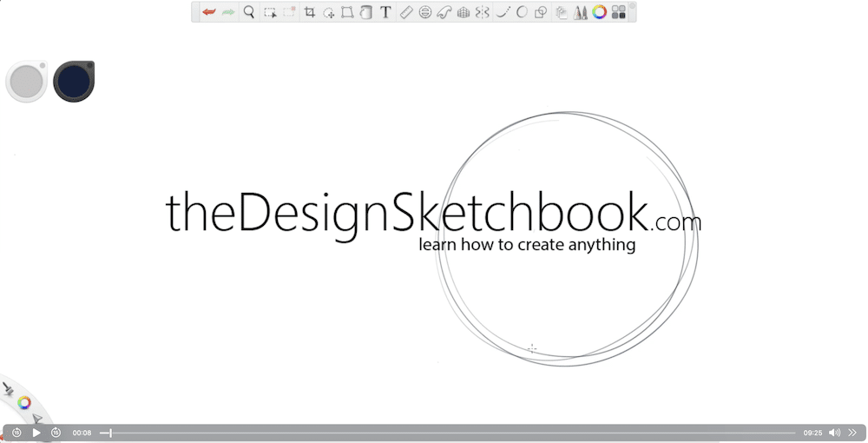Open the Draw Styles shapes tool
The image size is (868, 443).
point(541,12)
